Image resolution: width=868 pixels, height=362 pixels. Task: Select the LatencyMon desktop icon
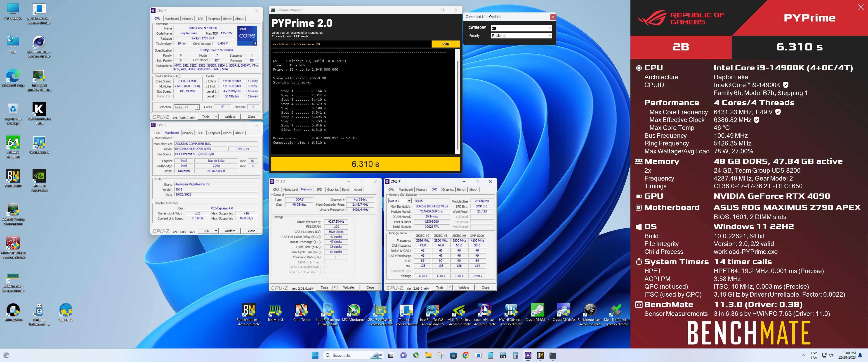coord(13,312)
